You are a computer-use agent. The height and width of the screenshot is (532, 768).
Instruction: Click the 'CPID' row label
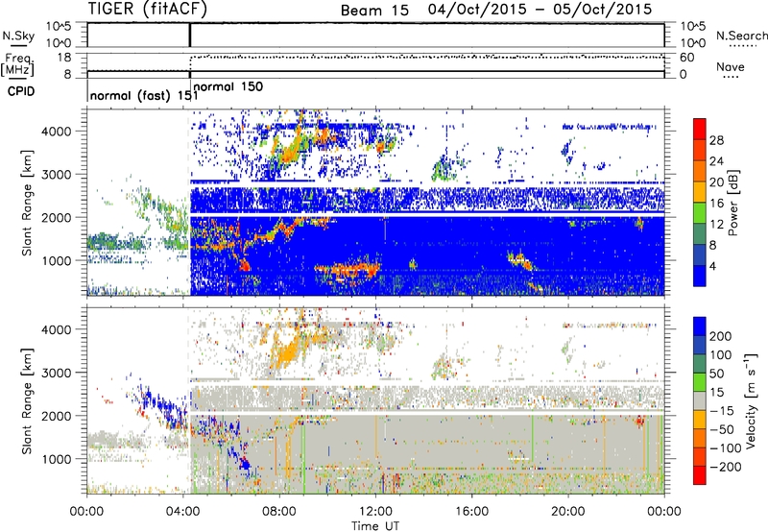click(21, 91)
